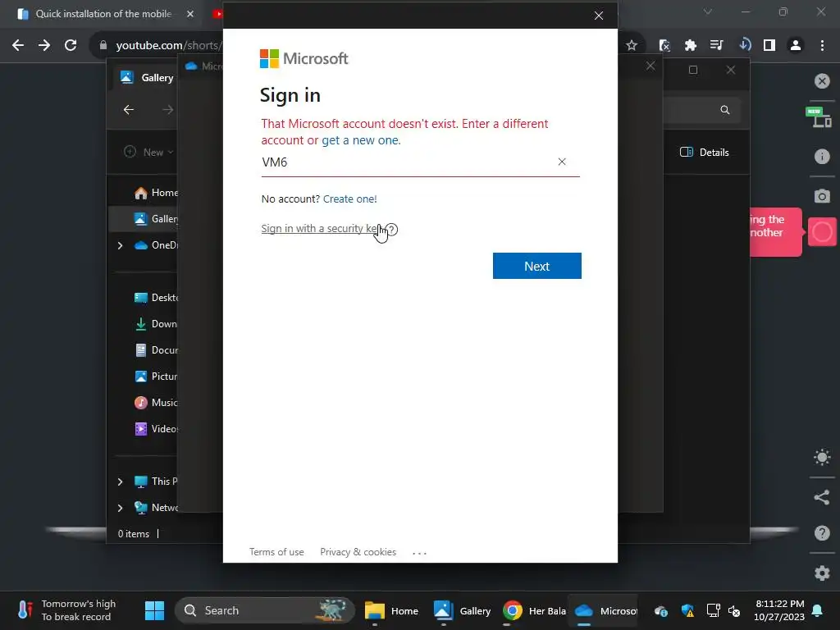Open the security key help question icon
This screenshot has width=840, height=630.
(x=391, y=230)
